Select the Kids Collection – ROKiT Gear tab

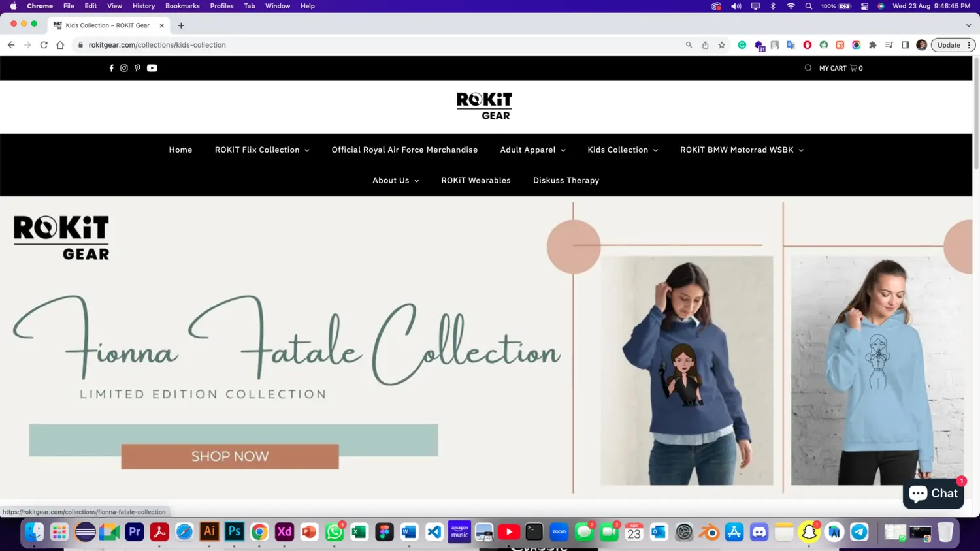coord(108,25)
